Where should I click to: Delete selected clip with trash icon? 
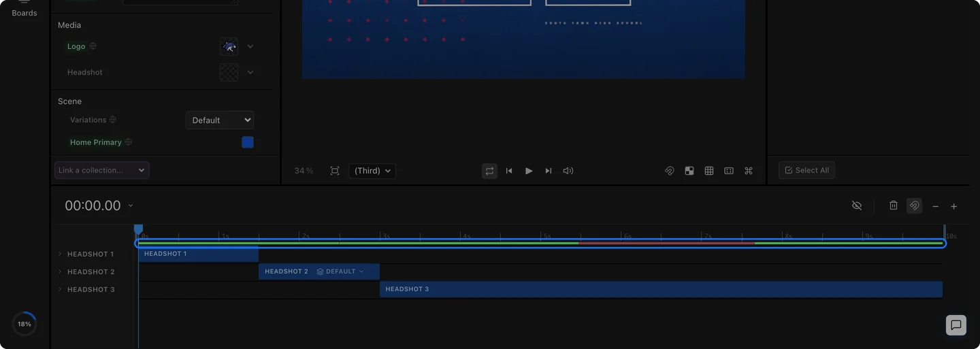pyautogui.click(x=894, y=205)
